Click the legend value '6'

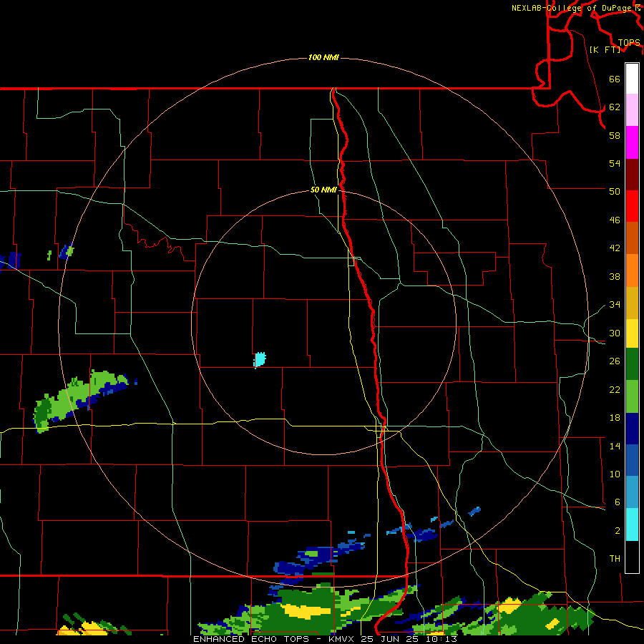[617, 502]
